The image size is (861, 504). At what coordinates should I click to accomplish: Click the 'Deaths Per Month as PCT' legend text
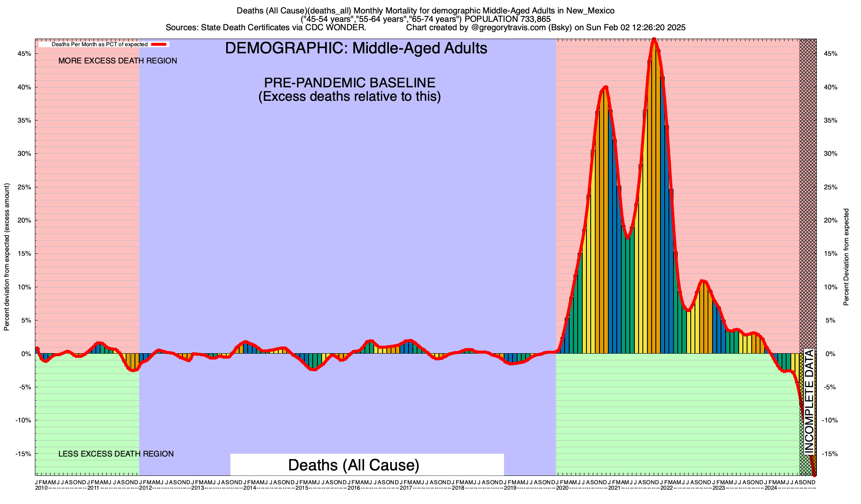(99, 44)
